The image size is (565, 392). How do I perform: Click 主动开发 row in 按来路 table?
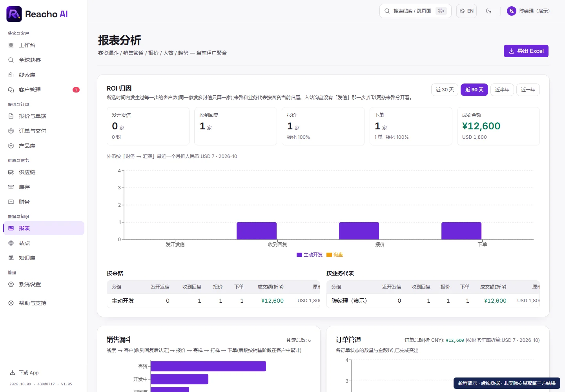pyautogui.click(x=213, y=301)
